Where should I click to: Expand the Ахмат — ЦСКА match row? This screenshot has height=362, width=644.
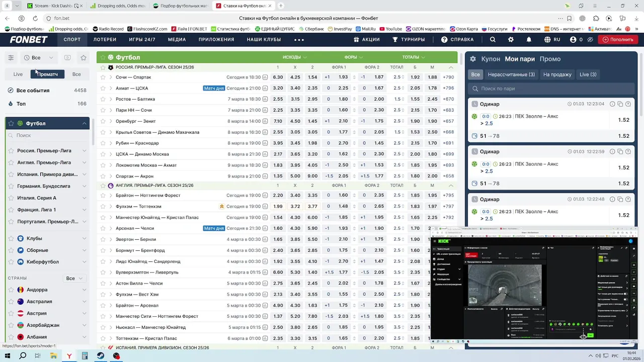[x=111, y=88]
